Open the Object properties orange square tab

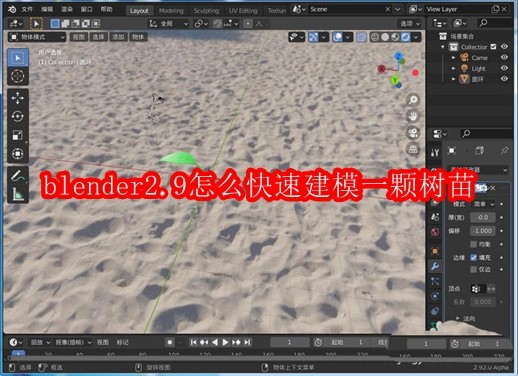(x=435, y=251)
